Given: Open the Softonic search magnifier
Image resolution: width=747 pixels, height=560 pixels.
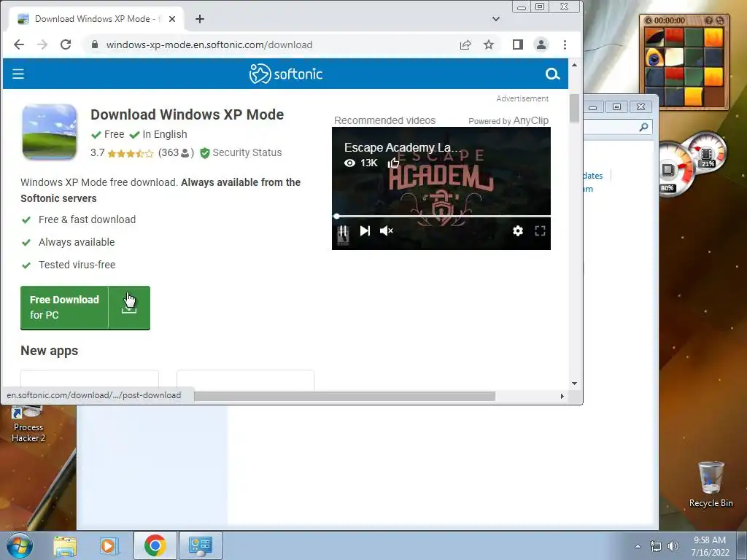Looking at the screenshot, I should pyautogui.click(x=552, y=74).
